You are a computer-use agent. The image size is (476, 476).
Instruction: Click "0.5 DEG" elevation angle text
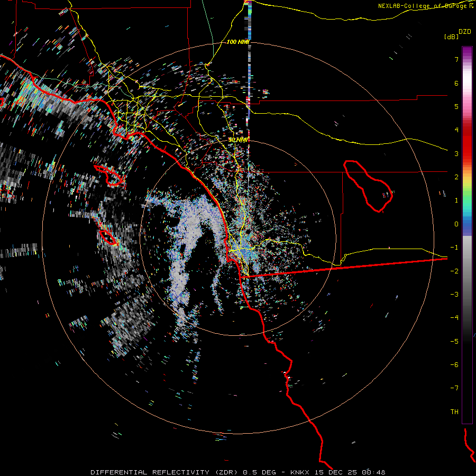pos(260,472)
